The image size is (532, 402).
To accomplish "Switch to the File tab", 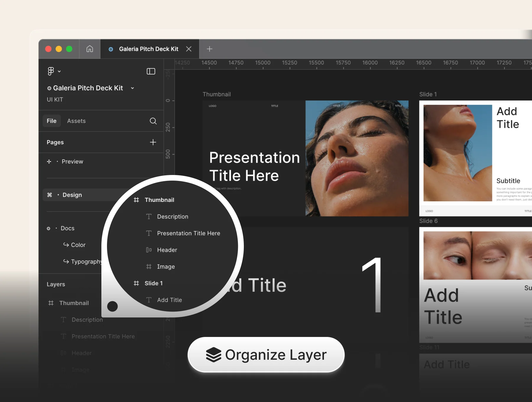I will [x=52, y=121].
